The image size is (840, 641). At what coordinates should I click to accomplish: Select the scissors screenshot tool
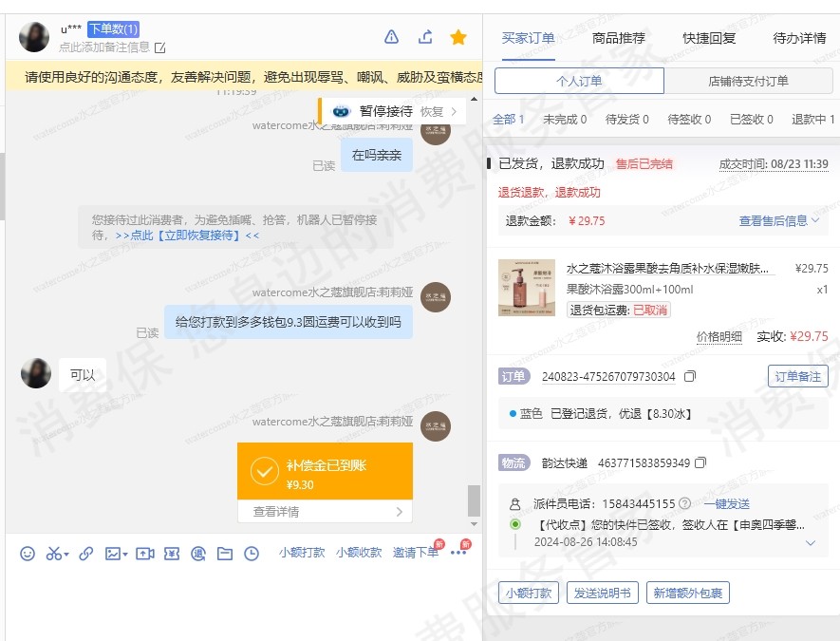(x=53, y=553)
